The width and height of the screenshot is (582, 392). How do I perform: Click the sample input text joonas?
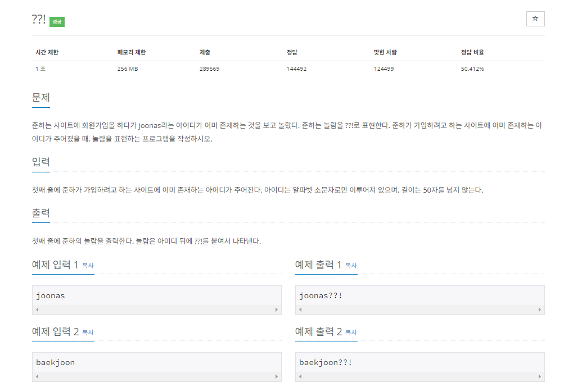51,296
